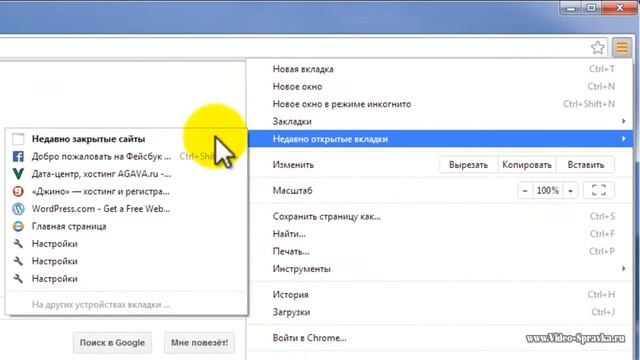Reopen «Джино» — хостинг и регистра... tab
The width and height of the screenshot is (640, 360).
127,191
